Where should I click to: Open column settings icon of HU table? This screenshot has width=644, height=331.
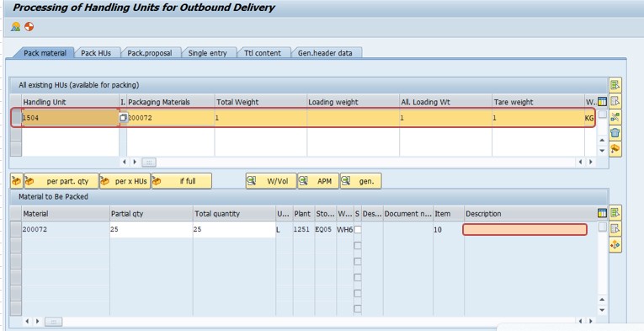click(x=602, y=101)
